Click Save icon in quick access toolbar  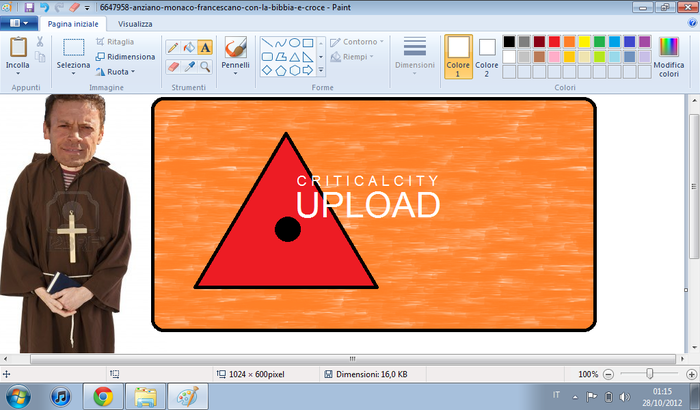29,7
